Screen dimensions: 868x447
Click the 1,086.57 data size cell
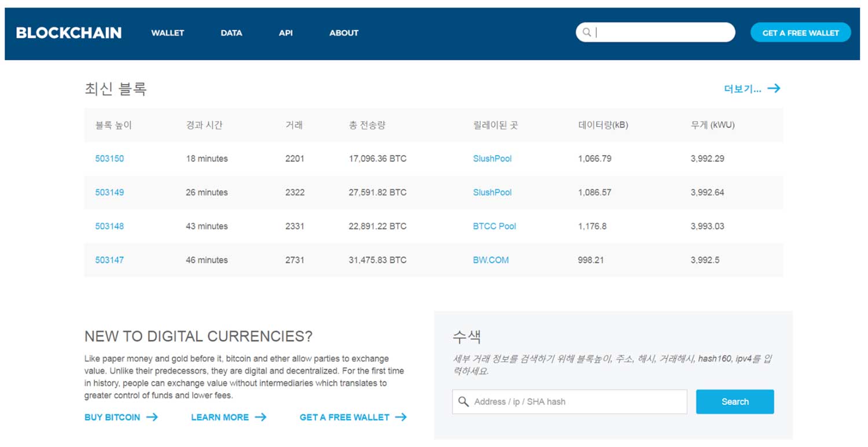click(594, 192)
